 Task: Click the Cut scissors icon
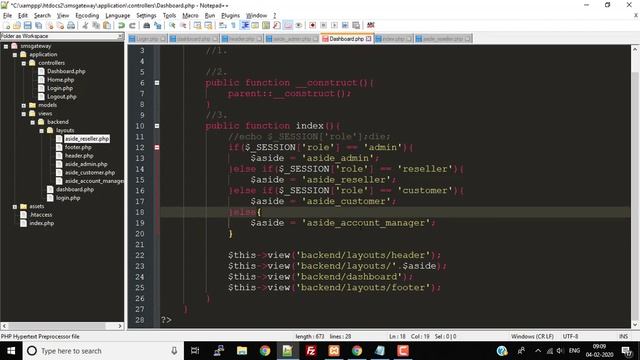click(x=85, y=25)
